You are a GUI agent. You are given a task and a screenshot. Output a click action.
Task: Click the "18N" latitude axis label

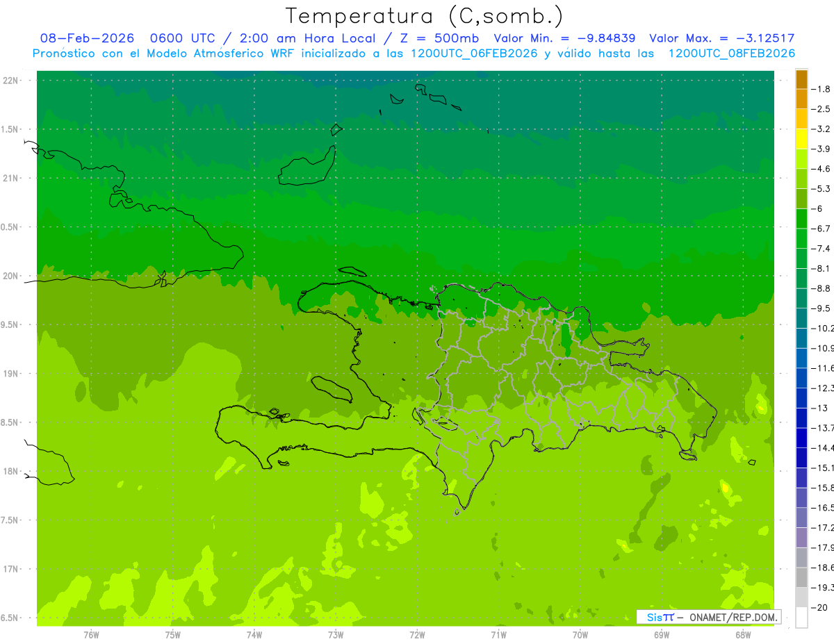click(x=11, y=471)
